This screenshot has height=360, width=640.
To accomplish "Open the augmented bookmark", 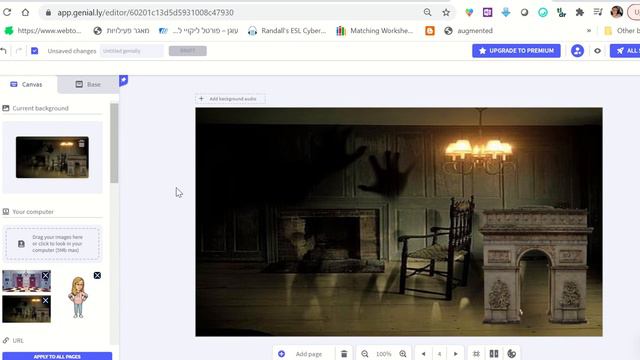I will click(x=468, y=31).
